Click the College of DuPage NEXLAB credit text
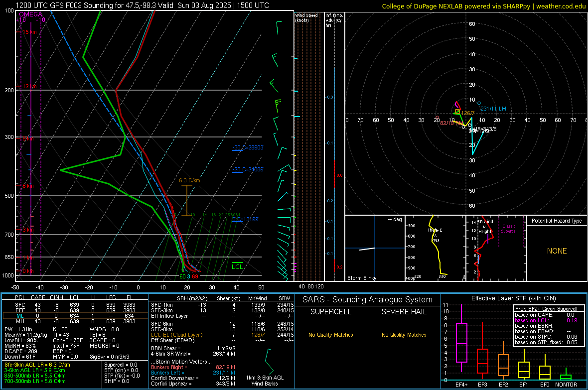The height and width of the screenshot is (390, 588). coord(483,6)
